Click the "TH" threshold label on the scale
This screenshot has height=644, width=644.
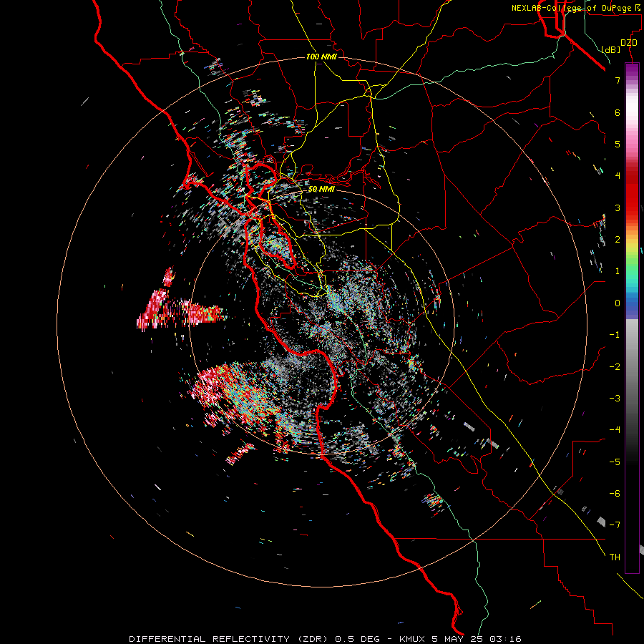pyautogui.click(x=615, y=557)
